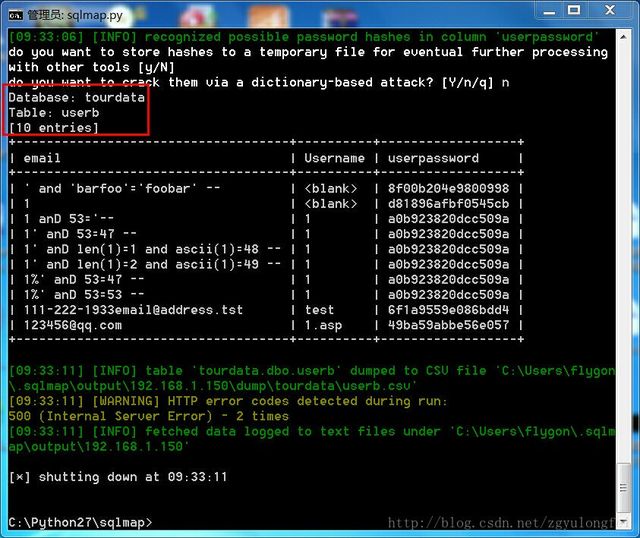Viewport: 640px width, 538px height.
Task: Click the first '<blank>' username
Action: [331, 188]
